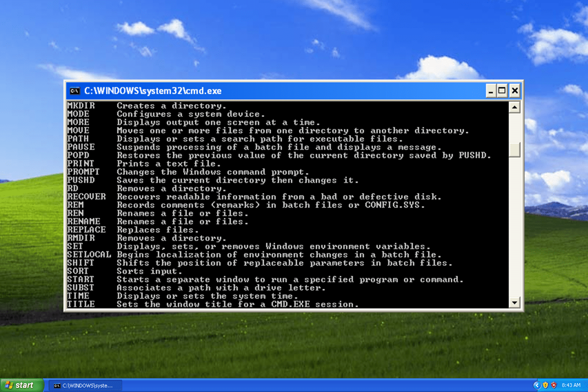Screen dimensions: 588x392
Task: Click the C:\WINDOWS\system32\cmd.exe title bar text
Action: tap(153, 91)
